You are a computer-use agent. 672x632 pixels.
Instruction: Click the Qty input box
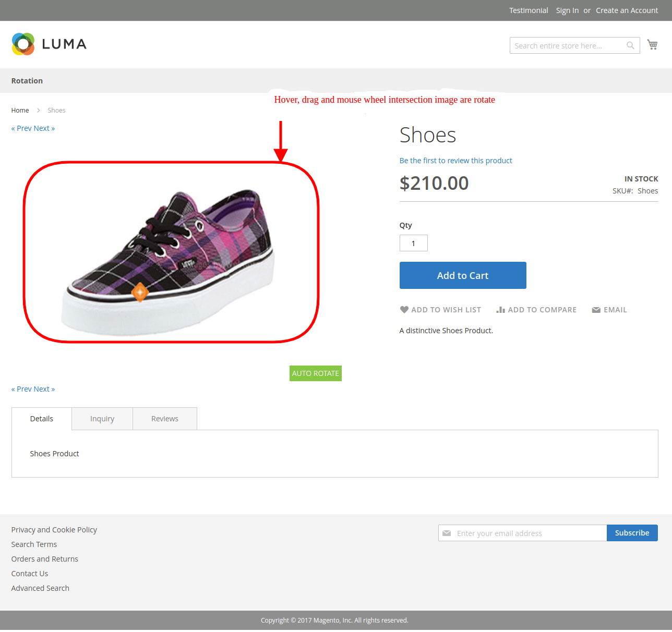coord(413,243)
